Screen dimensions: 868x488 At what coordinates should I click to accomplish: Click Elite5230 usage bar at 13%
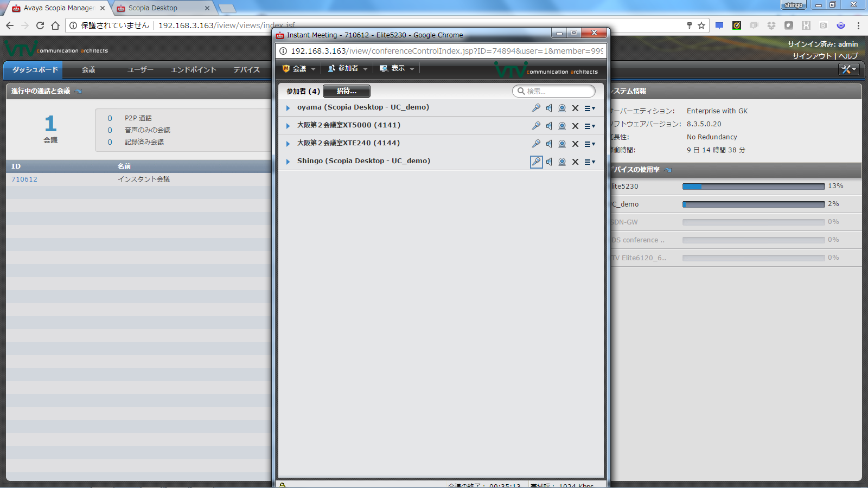[753, 187]
